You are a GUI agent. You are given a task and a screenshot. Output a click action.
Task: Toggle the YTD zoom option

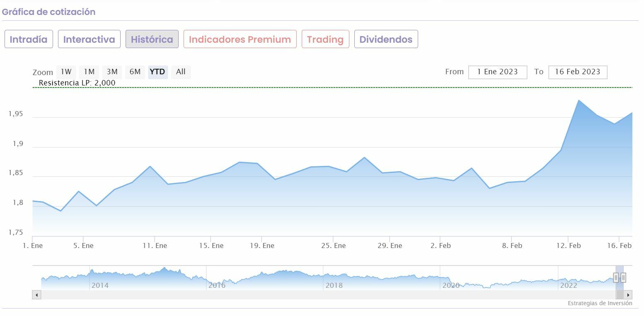click(157, 72)
